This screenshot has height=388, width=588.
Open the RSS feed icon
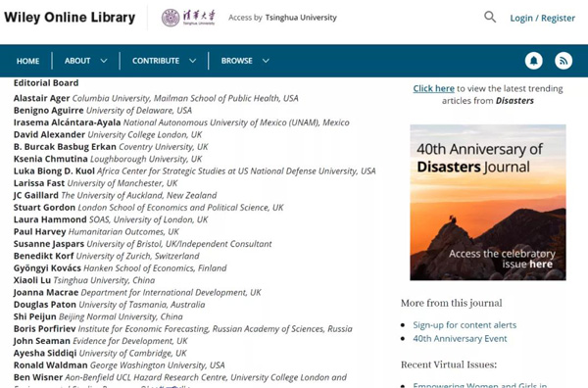pyautogui.click(x=563, y=61)
